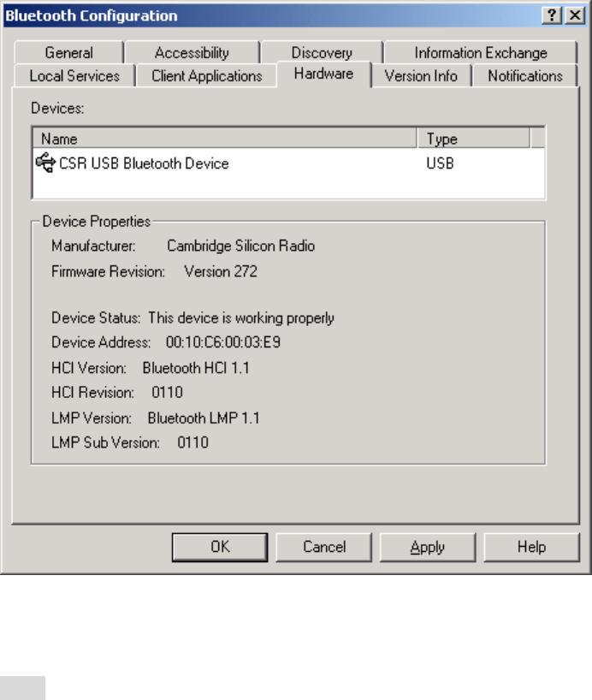Viewport: 592px width, 700px height.
Task: Open the Discovery tab
Action: pyautogui.click(x=322, y=53)
